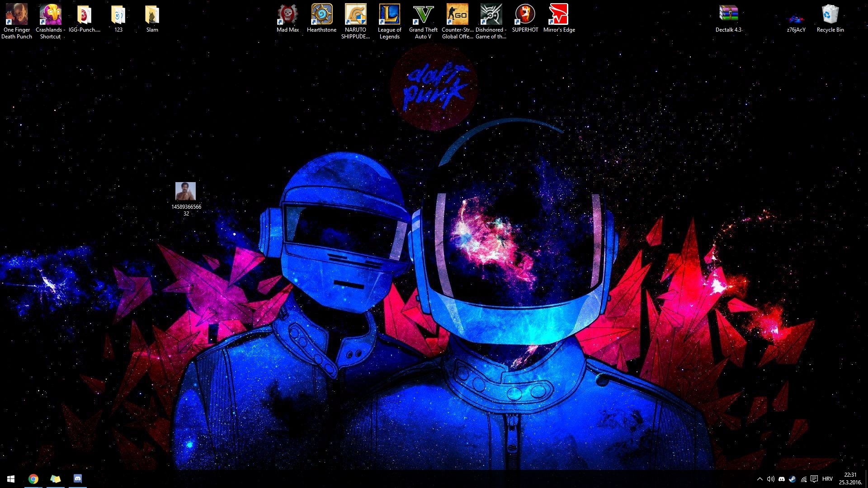Select the IGG-Punch archive folder icon
This screenshot has height=488, width=868.
tap(85, 18)
